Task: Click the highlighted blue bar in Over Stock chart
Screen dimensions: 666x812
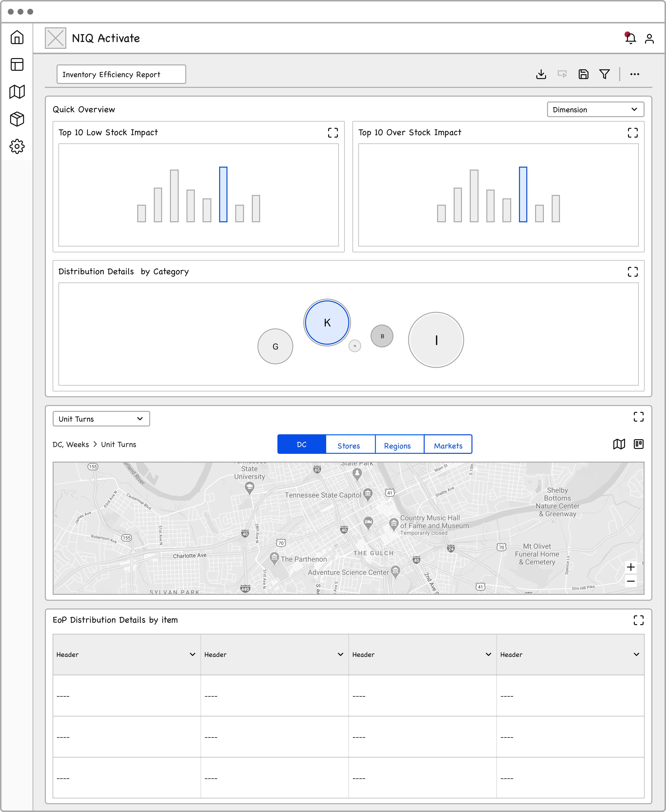Action: tap(522, 194)
